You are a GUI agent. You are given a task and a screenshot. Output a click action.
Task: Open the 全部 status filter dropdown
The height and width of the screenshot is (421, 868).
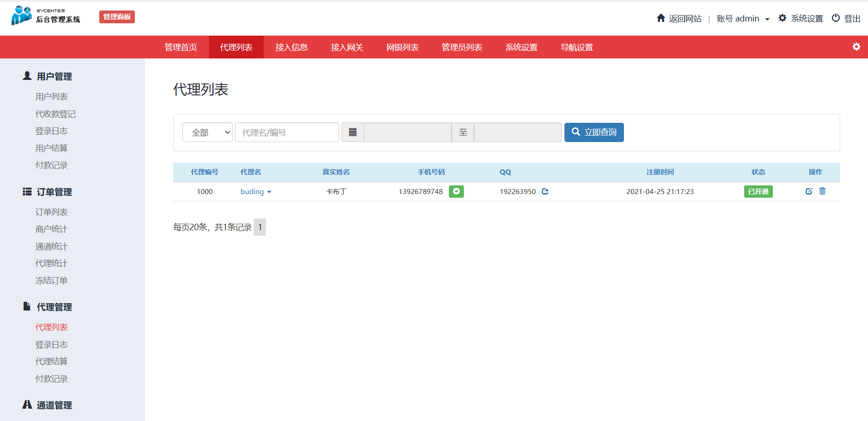208,132
